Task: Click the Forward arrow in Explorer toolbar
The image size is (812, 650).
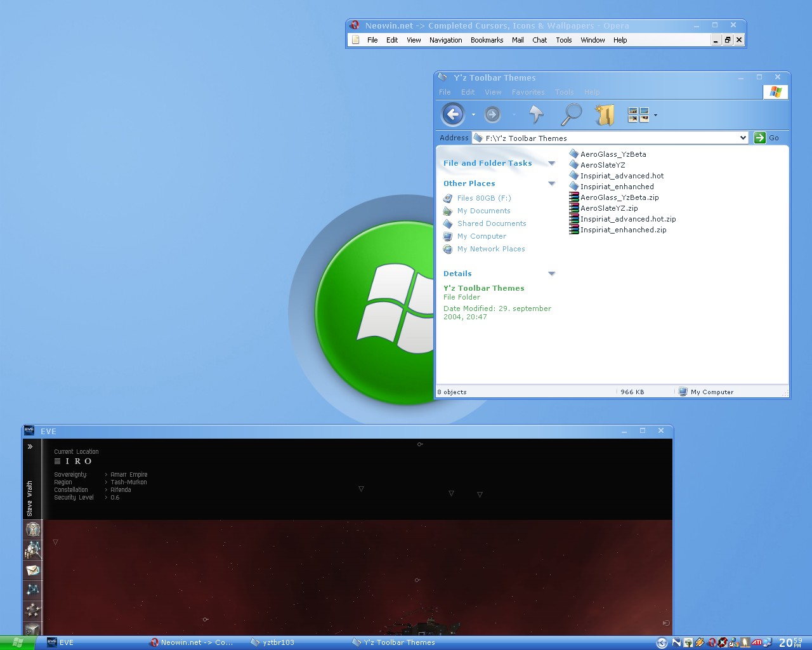Action: tap(492, 115)
